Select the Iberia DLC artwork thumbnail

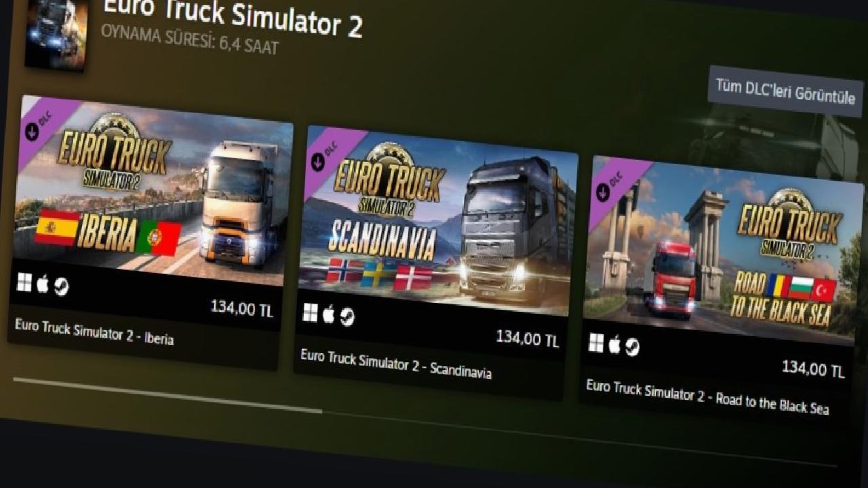tap(154, 191)
